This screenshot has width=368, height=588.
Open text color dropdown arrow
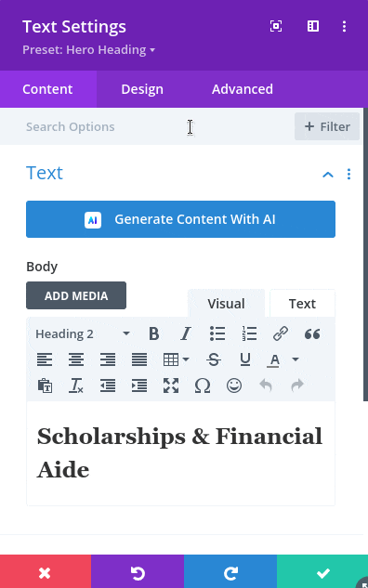296,359
